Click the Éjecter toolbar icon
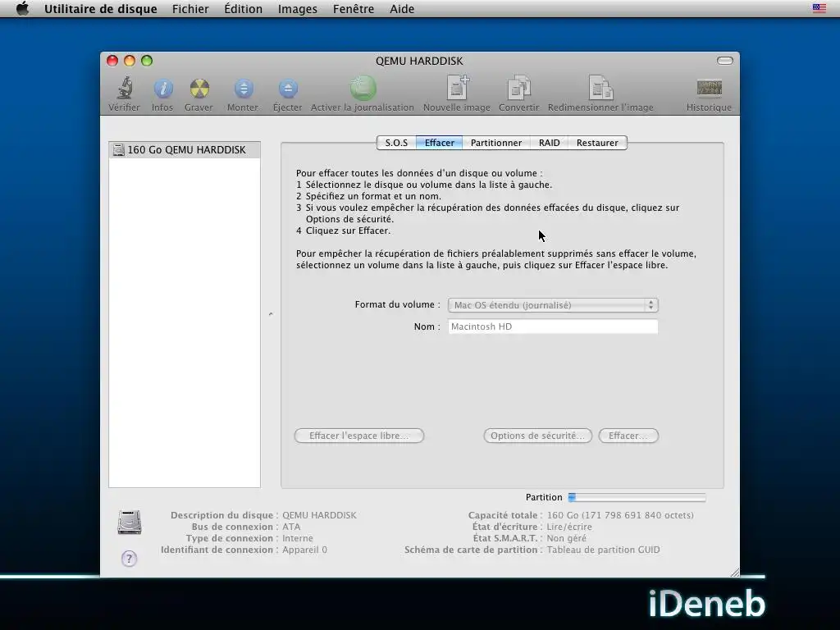Viewport: 840px width, 630px height. coord(288,89)
